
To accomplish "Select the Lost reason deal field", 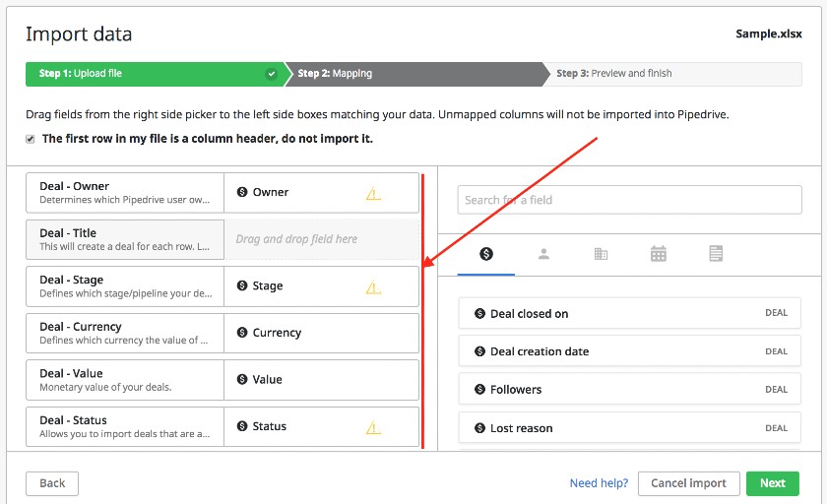I will (630, 428).
